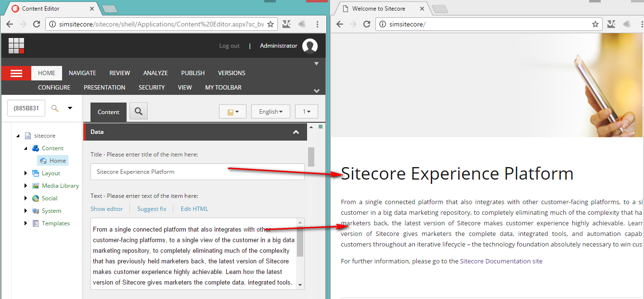Switch to the CONFIGURE ribbon tab
This screenshot has width=644, height=299.
54,88
